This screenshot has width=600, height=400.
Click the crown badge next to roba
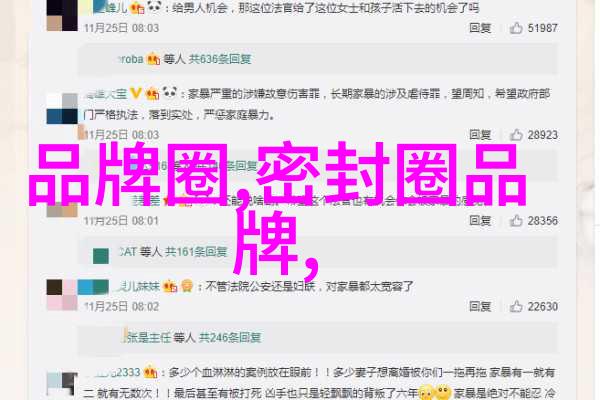153,59
